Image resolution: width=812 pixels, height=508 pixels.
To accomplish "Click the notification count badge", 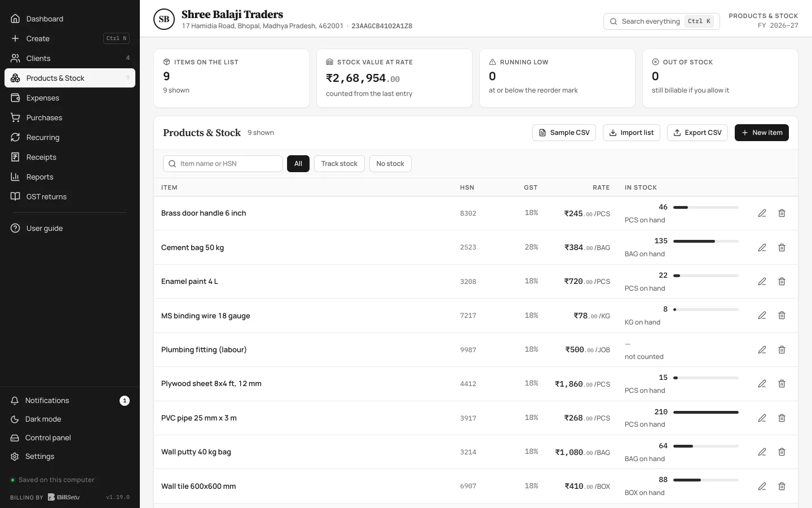I will (x=125, y=401).
